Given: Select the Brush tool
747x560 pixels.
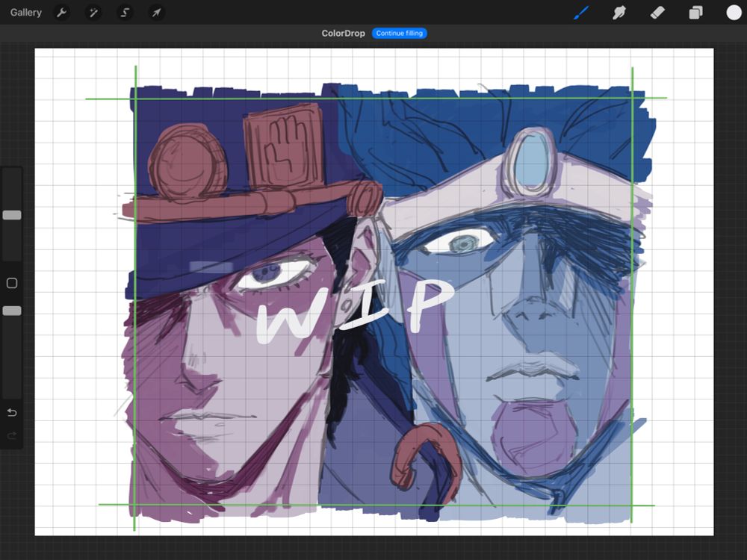Looking at the screenshot, I should click(581, 13).
